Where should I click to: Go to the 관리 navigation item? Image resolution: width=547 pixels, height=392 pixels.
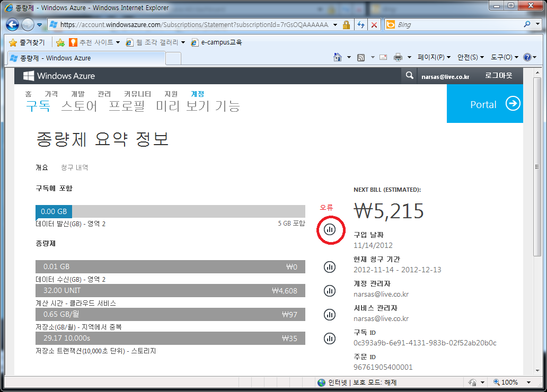pos(104,94)
